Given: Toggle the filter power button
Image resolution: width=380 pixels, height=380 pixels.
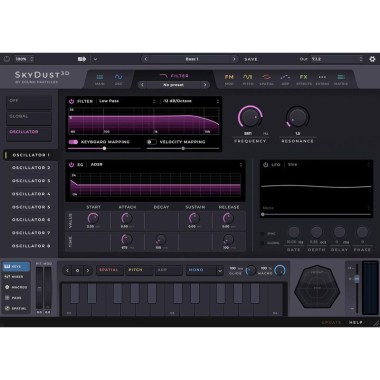Looking at the screenshot, I should click(x=71, y=101).
